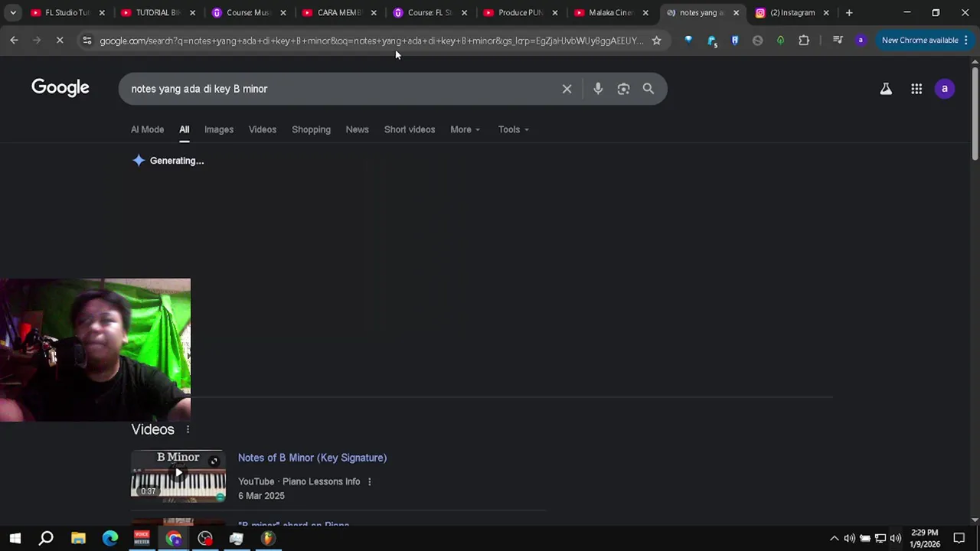Viewport: 980px width, 551px height.
Task: Open a new Chrome tab
Action: pos(849,13)
